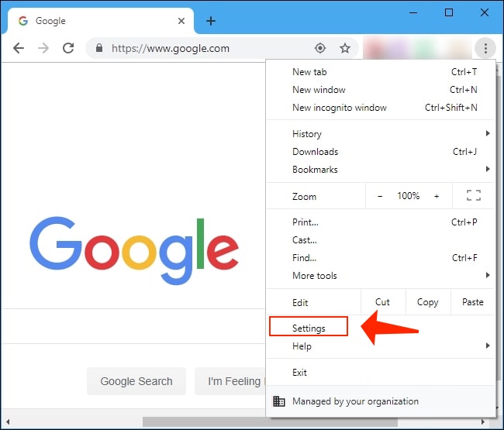
Task: Select Find... from the menu
Action: point(381,258)
